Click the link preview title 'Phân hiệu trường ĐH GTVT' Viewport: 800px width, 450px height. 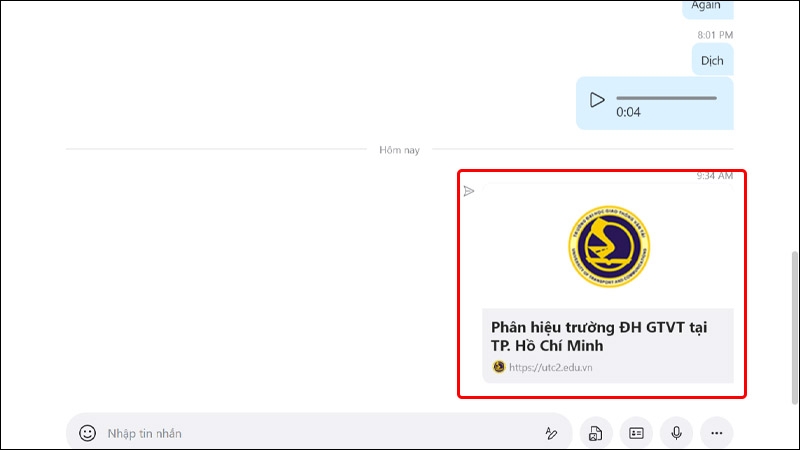pos(599,336)
